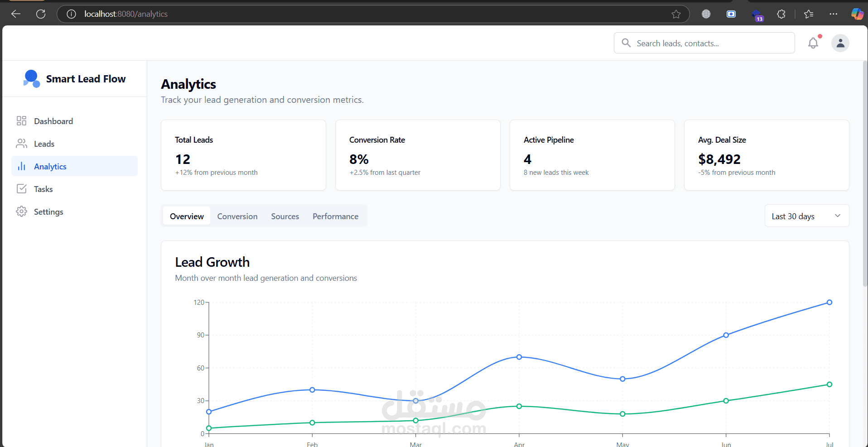Open the notifications bell
This screenshot has width=868, height=447.
[x=813, y=43]
